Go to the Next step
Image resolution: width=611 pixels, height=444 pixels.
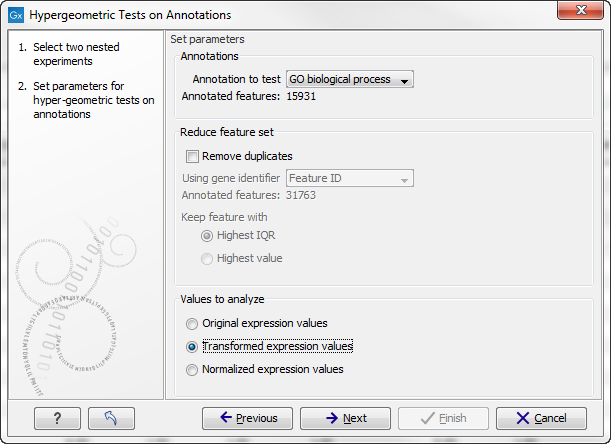(x=345, y=418)
